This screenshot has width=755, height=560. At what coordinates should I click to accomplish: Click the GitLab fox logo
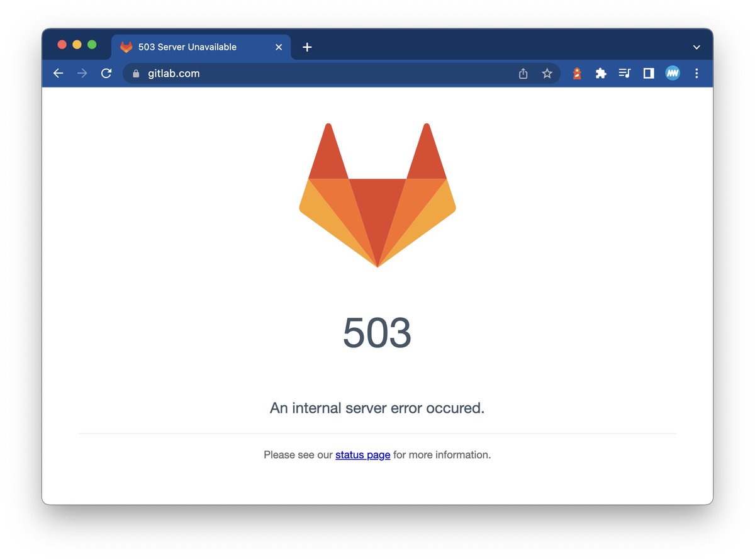pos(377,195)
